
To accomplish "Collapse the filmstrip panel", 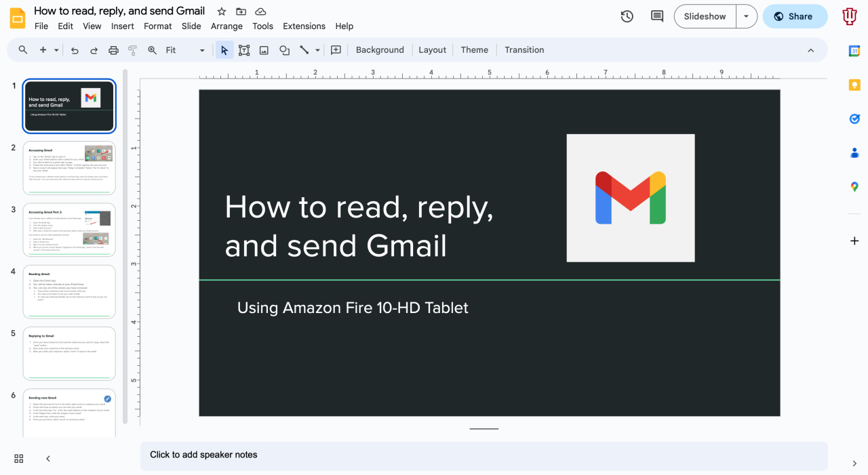I will [x=48, y=459].
